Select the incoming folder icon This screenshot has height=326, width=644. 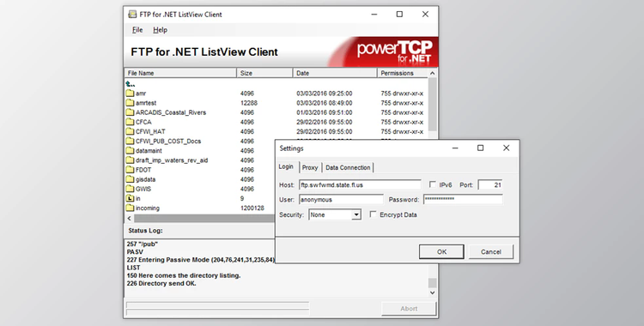(x=130, y=208)
